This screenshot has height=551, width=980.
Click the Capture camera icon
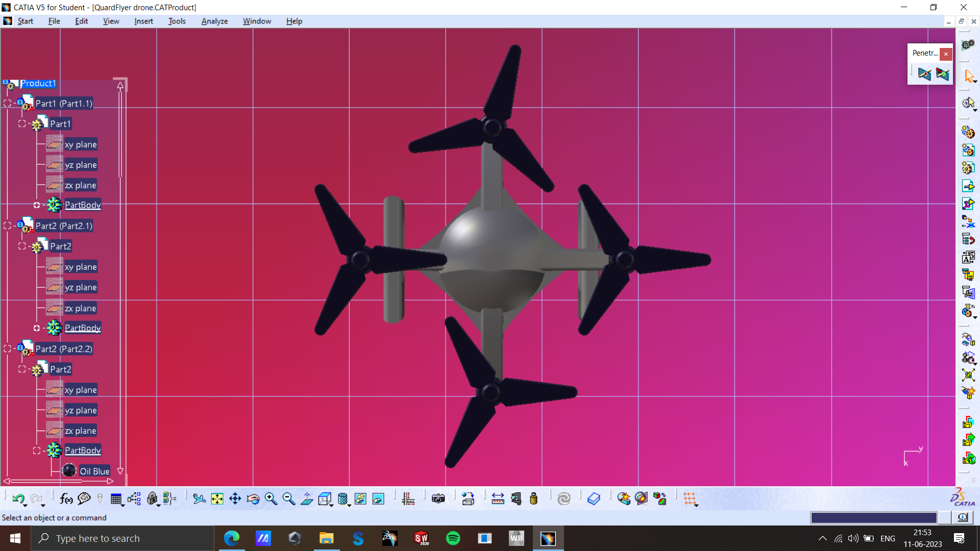[x=438, y=498]
